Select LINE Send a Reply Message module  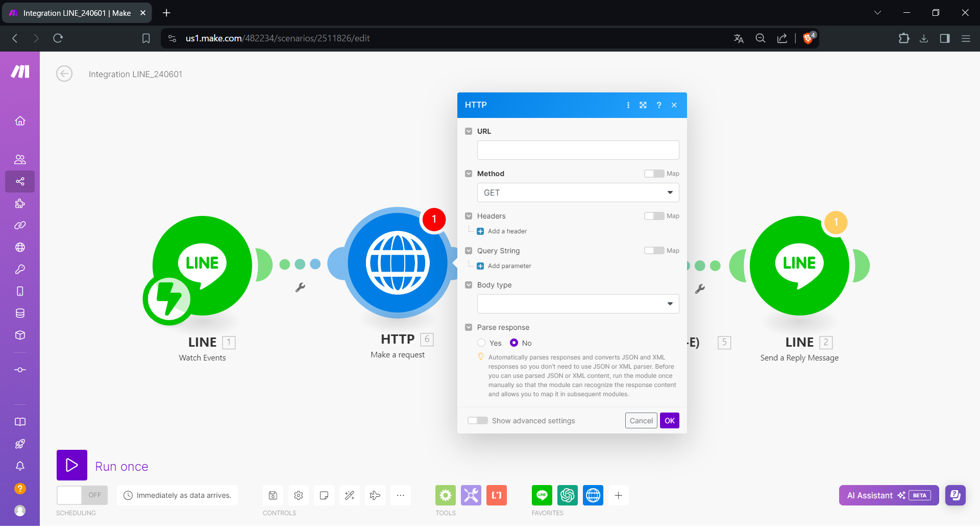click(x=799, y=266)
